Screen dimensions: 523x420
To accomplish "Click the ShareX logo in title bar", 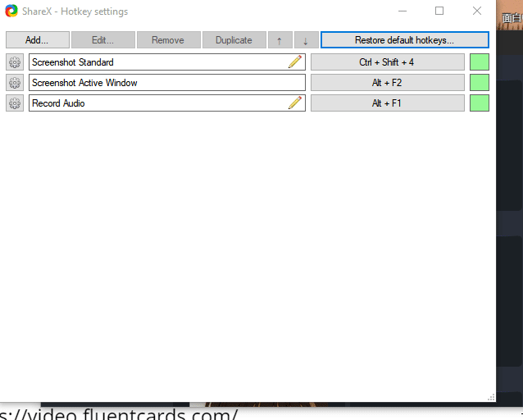I will [x=11, y=11].
